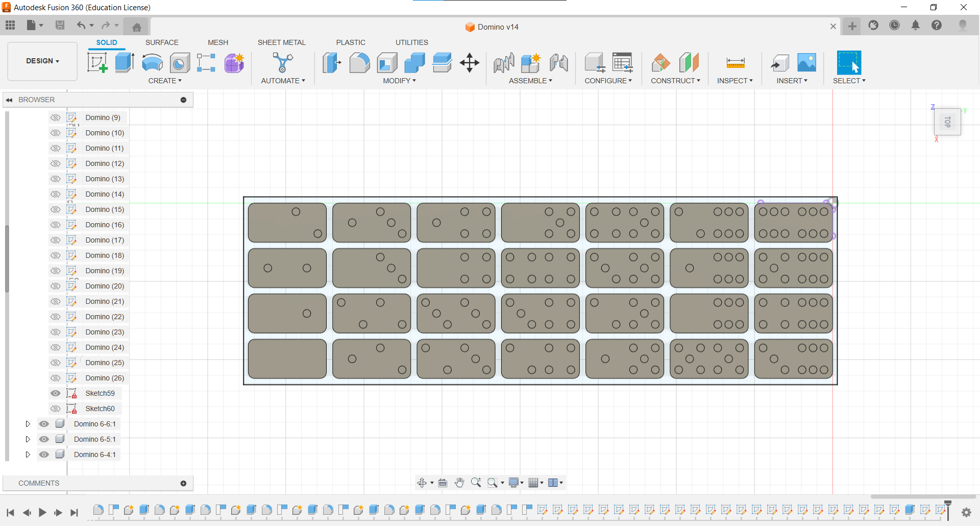This screenshot has width=980, height=526.
Task: Select the Pan hand tool
Action: [459, 483]
